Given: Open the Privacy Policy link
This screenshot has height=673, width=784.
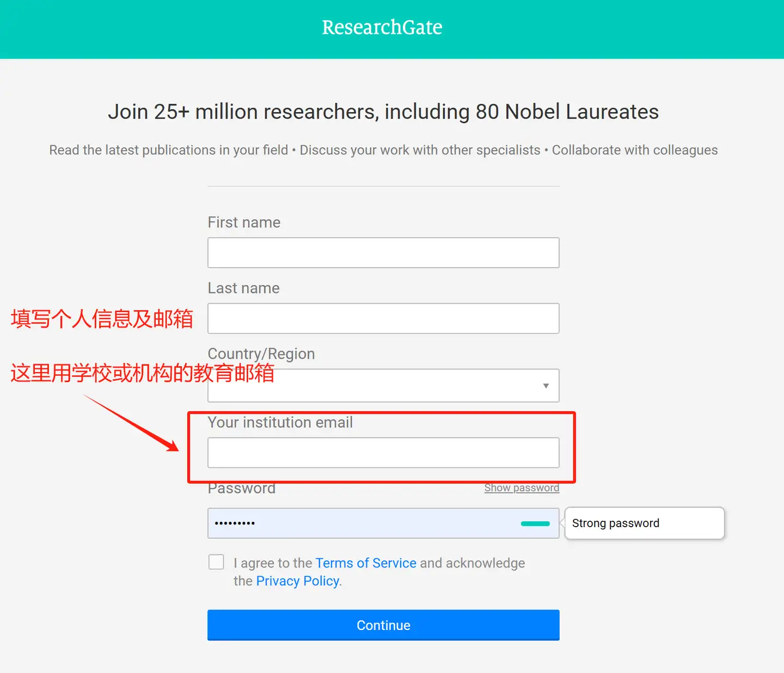Looking at the screenshot, I should pyautogui.click(x=298, y=581).
